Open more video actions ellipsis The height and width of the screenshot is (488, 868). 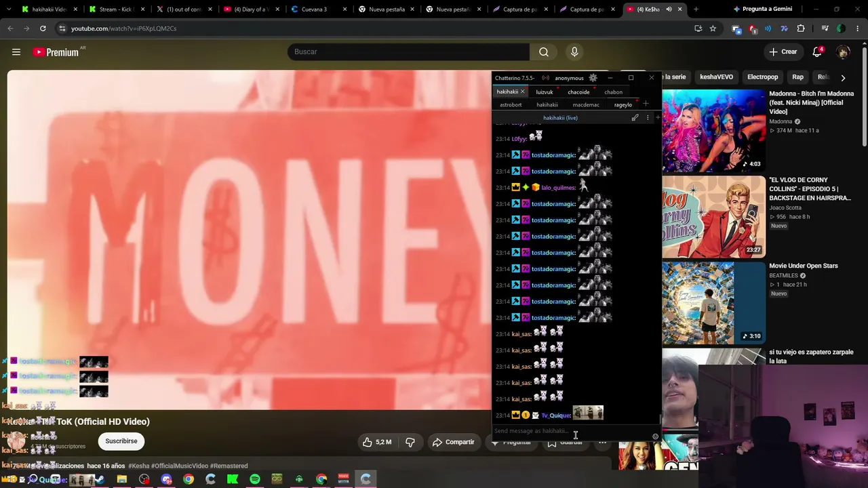coord(602,442)
